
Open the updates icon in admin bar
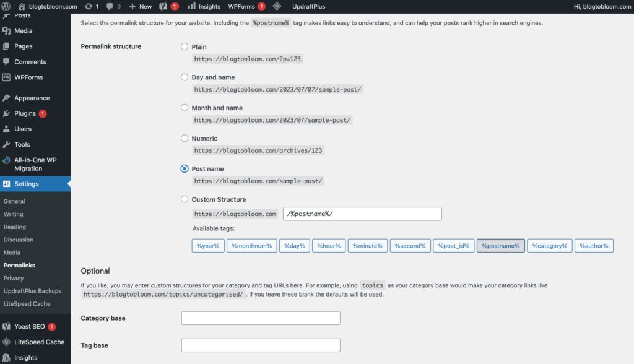89,6
